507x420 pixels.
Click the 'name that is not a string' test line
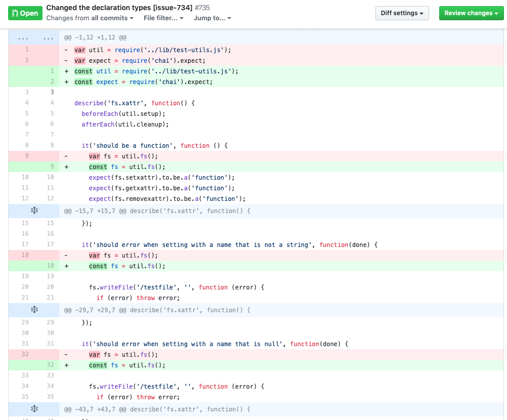point(230,245)
